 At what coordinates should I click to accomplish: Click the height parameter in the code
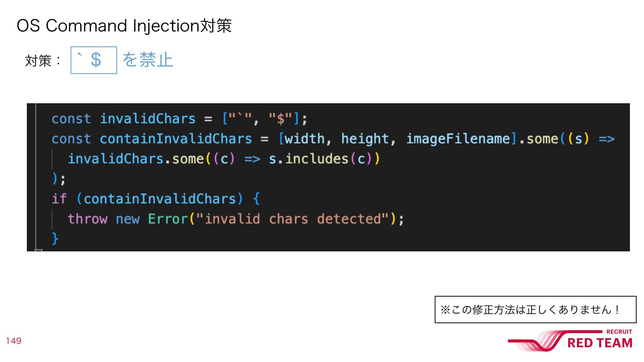point(365,139)
